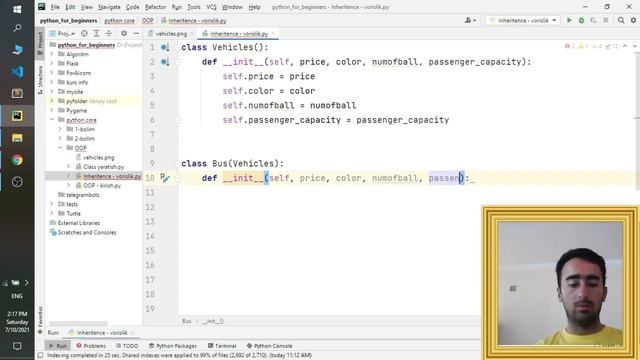Expand the Turtle folder

[x=52, y=213]
